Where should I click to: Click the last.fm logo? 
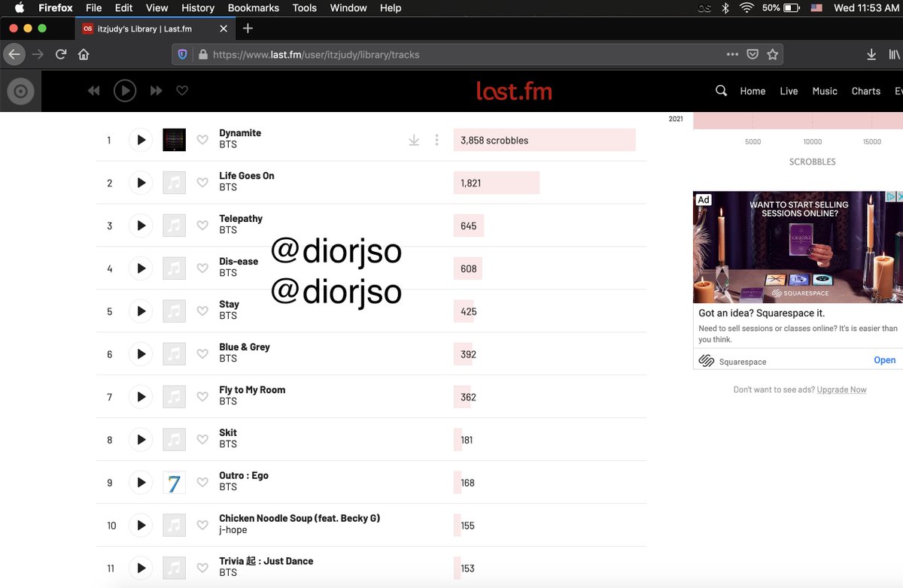click(514, 91)
